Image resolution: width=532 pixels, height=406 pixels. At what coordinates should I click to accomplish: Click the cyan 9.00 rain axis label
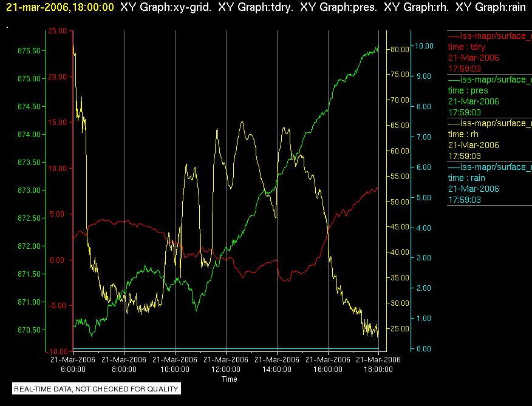pos(424,76)
